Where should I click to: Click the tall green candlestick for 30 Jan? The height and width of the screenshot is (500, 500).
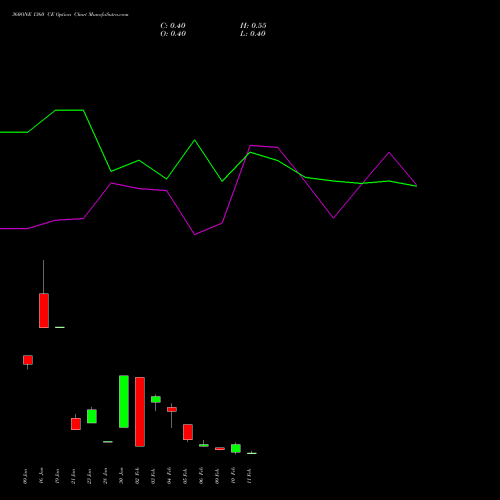point(124,401)
